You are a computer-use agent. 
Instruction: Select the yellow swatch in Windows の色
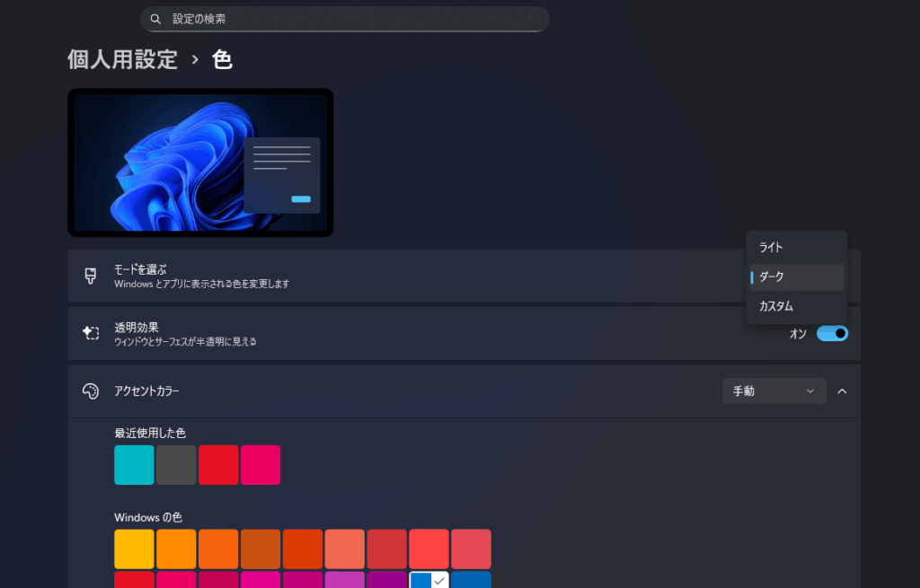[134, 549]
